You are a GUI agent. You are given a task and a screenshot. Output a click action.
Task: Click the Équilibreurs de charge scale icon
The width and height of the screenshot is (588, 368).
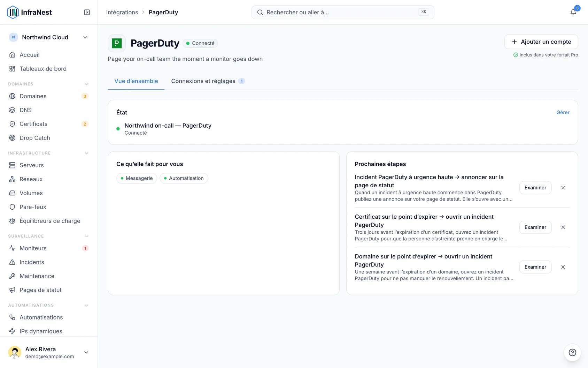coord(12,221)
